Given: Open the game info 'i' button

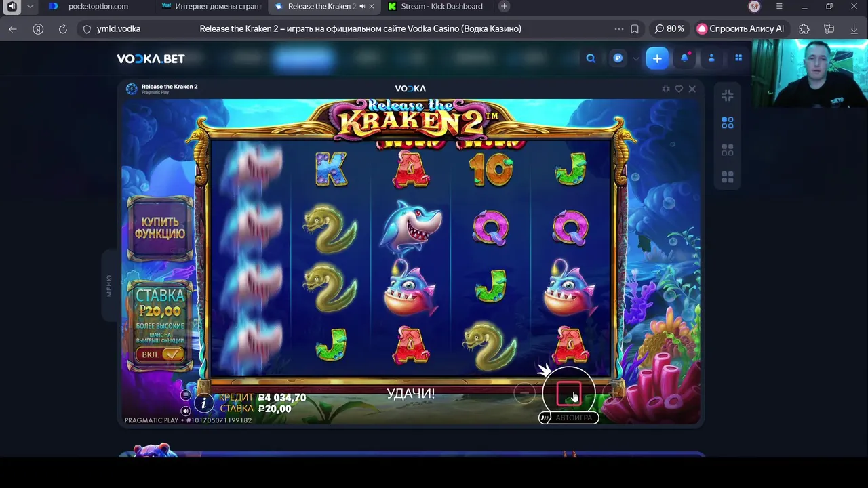Looking at the screenshot, I should pos(204,404).
